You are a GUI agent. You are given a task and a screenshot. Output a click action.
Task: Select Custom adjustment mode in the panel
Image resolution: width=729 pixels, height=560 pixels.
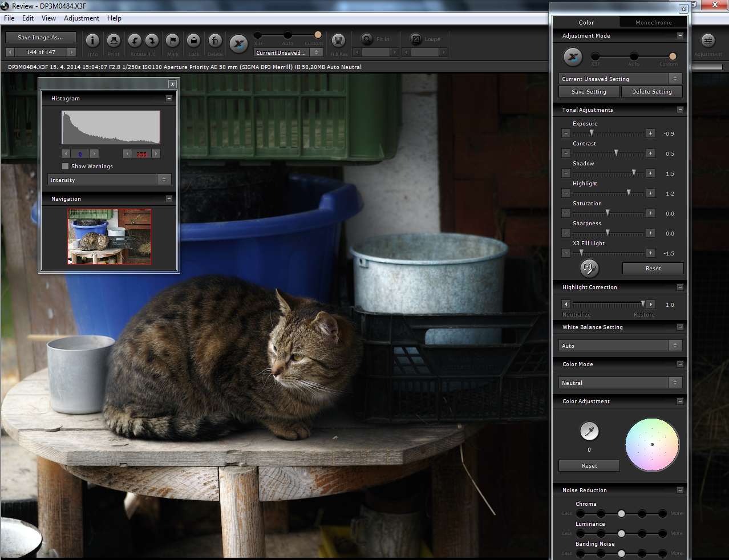pos(673,56)
